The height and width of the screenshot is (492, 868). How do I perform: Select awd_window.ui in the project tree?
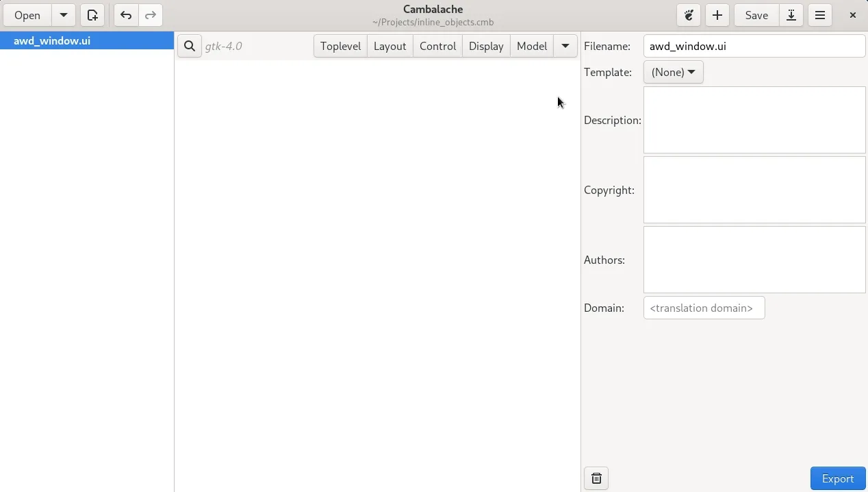click(52, 40)
